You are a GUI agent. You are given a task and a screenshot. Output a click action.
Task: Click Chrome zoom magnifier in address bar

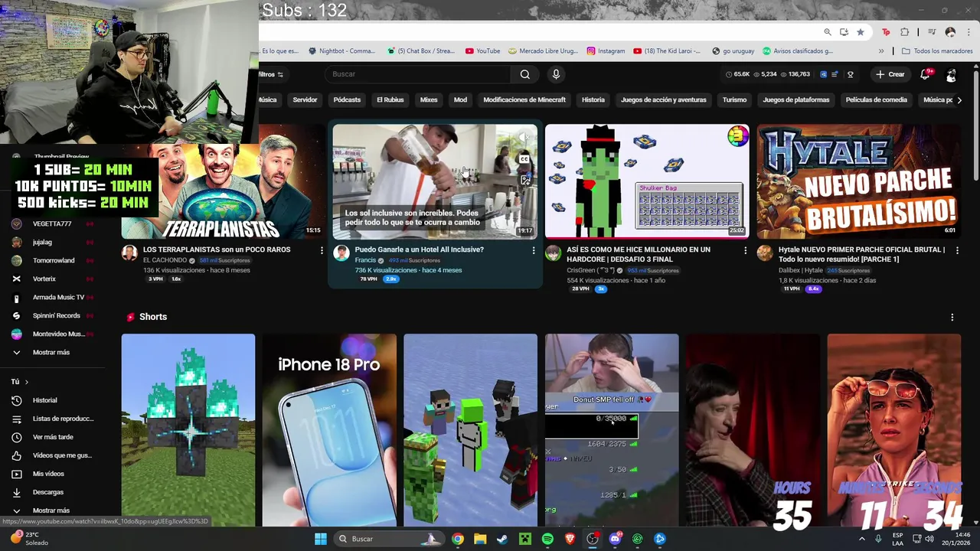[828, 32]
